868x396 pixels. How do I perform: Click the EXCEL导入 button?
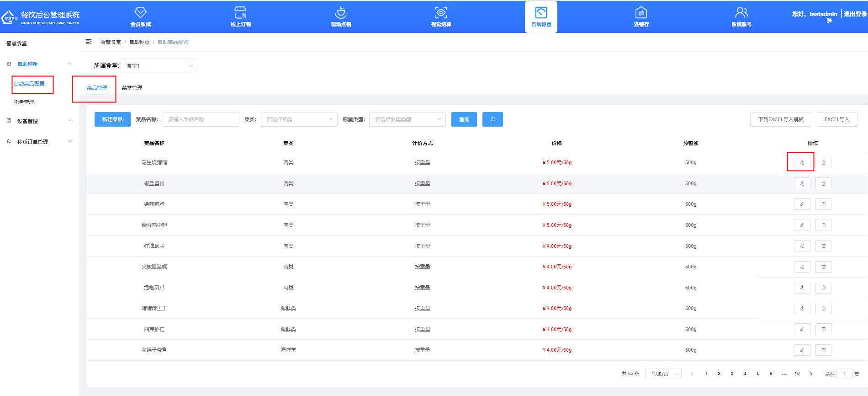coord(836,119)
